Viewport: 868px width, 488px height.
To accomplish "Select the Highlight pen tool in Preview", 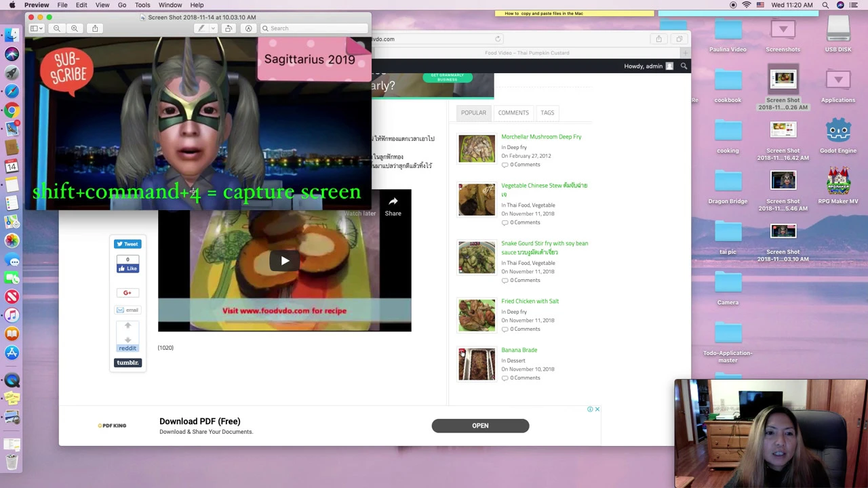I will [x=201, y=28].
